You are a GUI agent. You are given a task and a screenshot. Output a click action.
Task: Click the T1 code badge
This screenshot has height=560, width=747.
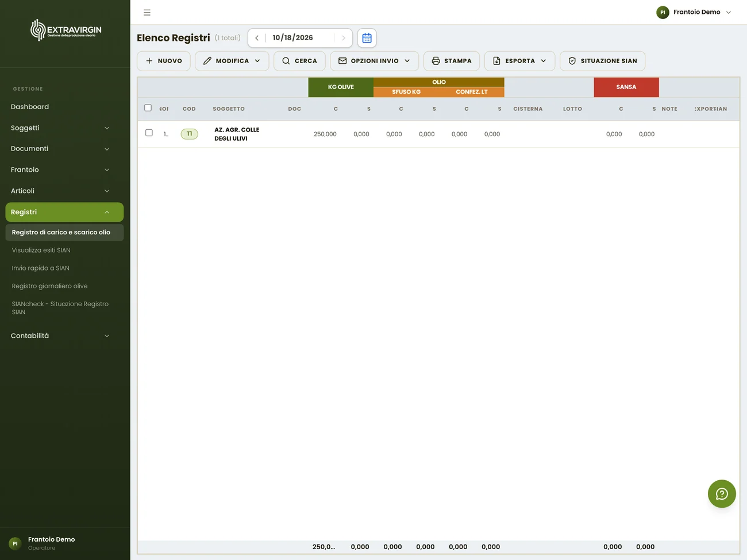coord(190,134)
